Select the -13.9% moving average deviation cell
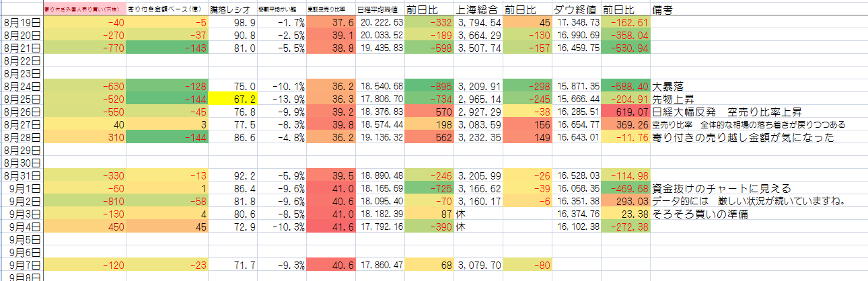This screenshot has height=281, width=868. tap(281, 99)
